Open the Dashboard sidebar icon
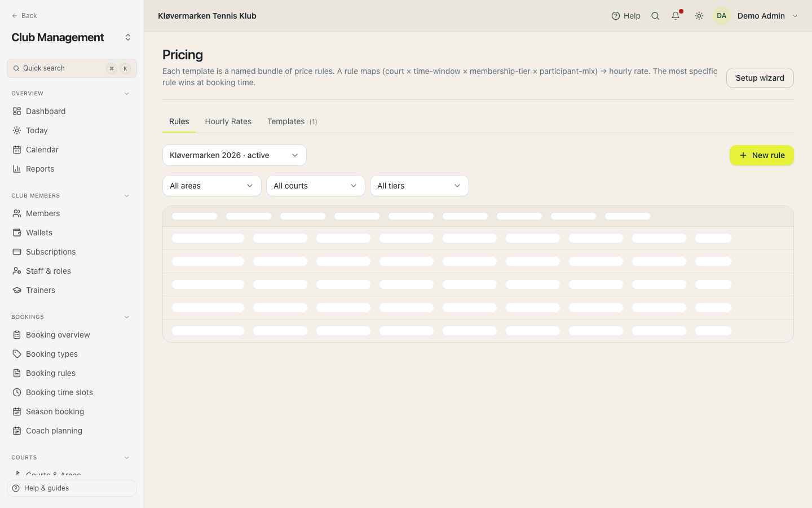 click(17, 111)
